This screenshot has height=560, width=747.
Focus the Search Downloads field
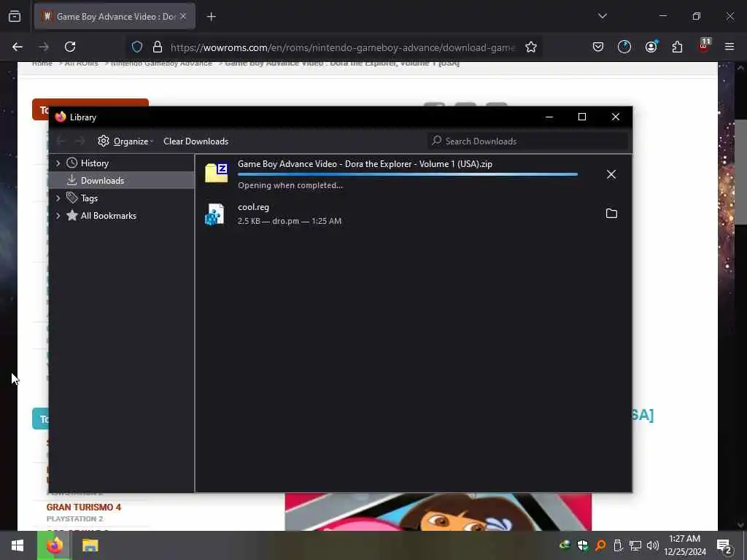click(527, 141)
